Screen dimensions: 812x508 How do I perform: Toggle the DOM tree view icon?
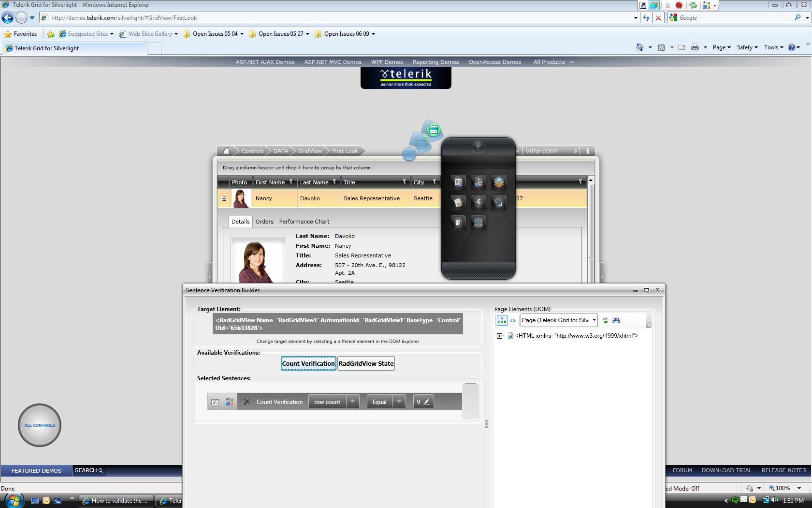pos(502,320)
